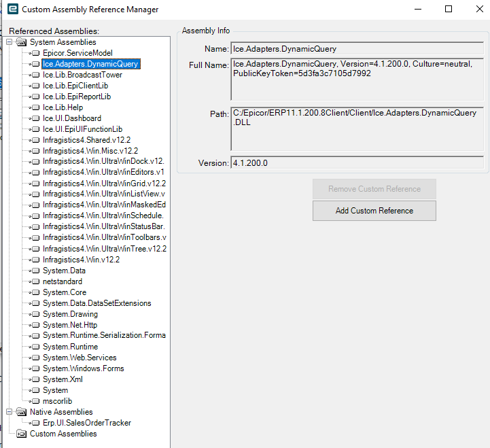Select the System.Runtime.Serialization.Forma entry
Screen dimensions: 490x448
105,335
